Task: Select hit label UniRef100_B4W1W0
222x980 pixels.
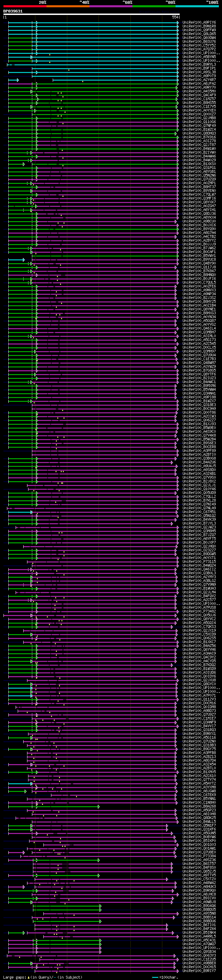Action: click(x=199, y=148)
